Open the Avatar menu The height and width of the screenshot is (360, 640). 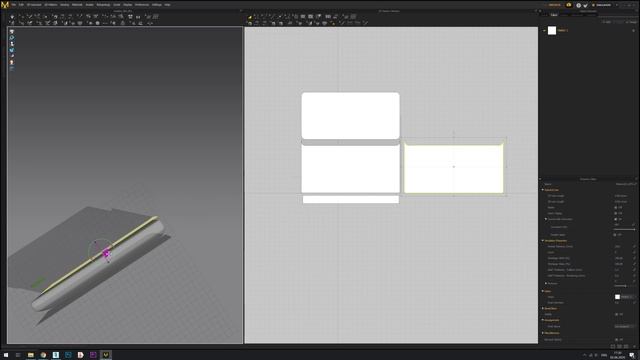coord(89,5)
